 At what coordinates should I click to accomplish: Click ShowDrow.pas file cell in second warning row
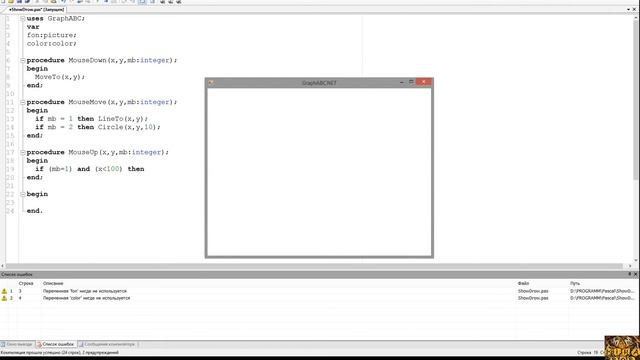pyautogui.click(x=533, y=298)
